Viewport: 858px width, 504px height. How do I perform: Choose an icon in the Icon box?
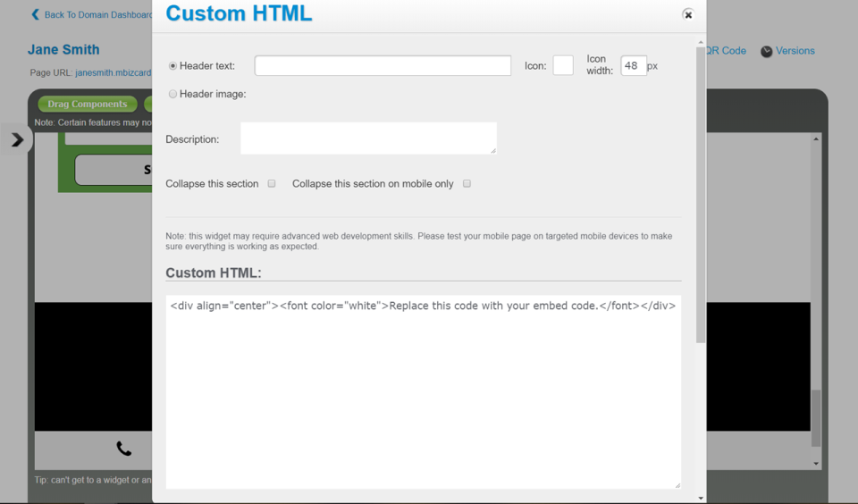pos(563,65)
